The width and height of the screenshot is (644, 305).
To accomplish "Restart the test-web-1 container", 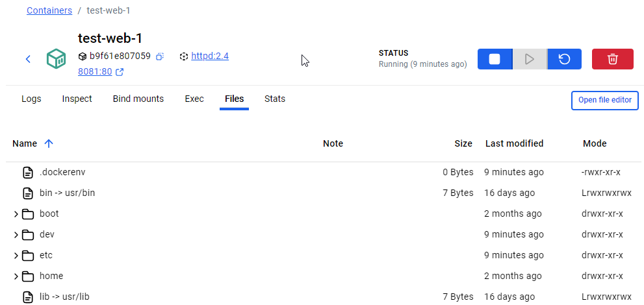I will [565, 59].
